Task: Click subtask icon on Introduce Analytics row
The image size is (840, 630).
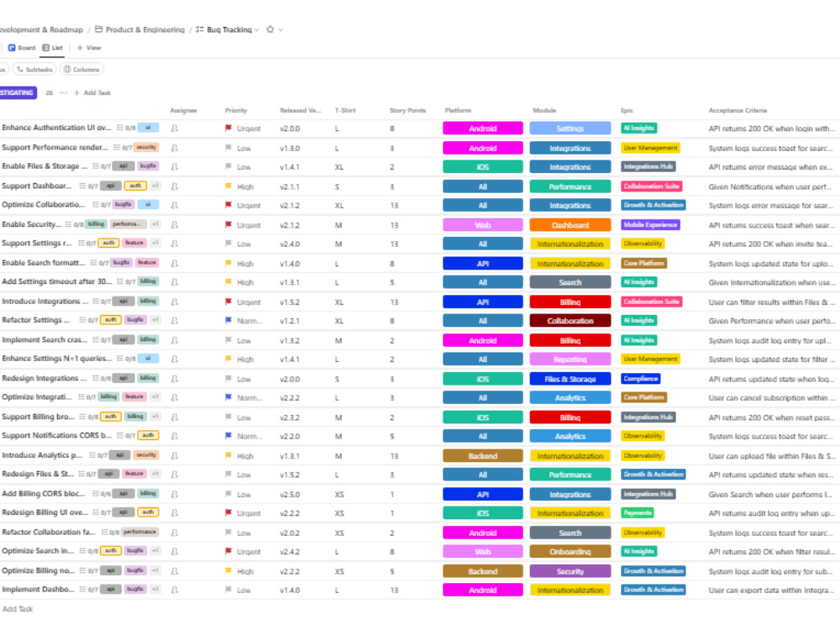Action: [x=92, y=455]
